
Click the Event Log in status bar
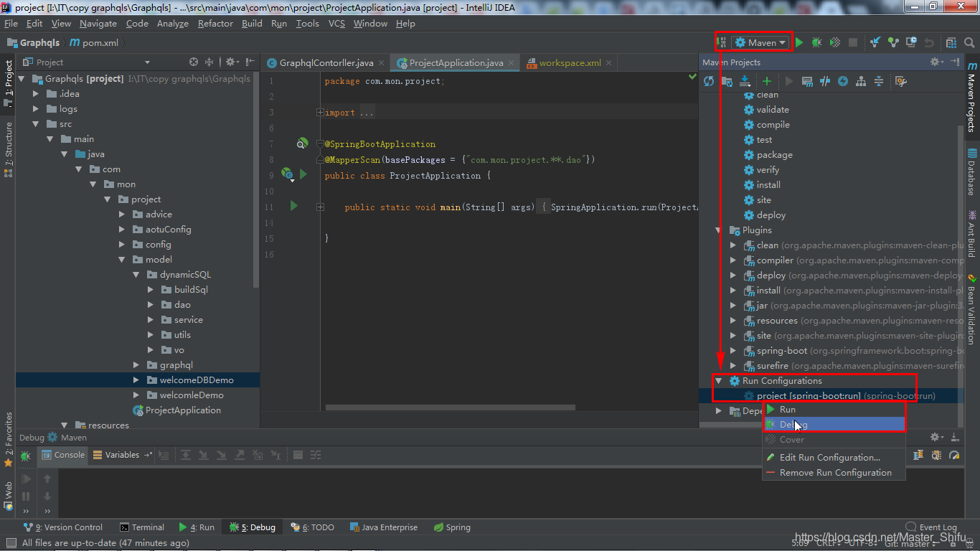pyautogui.click(x=931, y=527)
